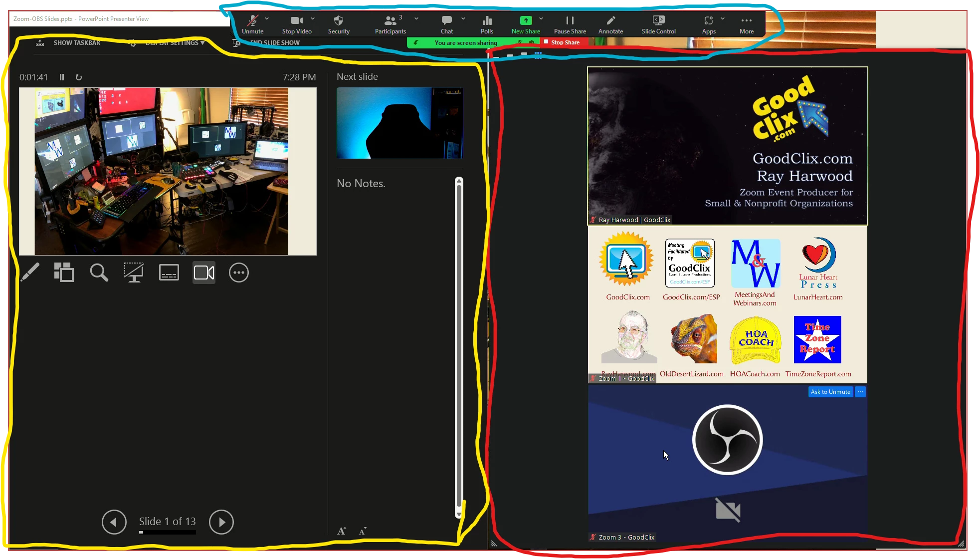Expand video options arrow beside Stop Video

click(313, 18)
